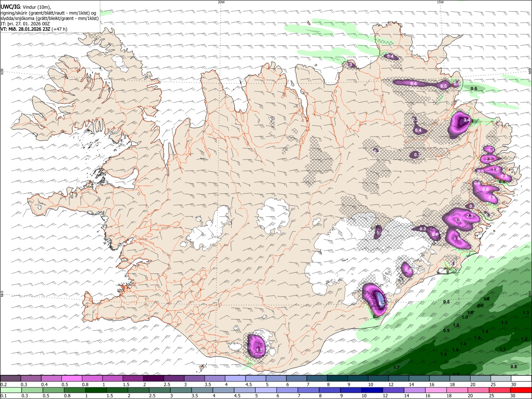Click the '0.6' value in the northeast purple band
Viewport: 532px width, 399px height.
[x=414, y=84]
